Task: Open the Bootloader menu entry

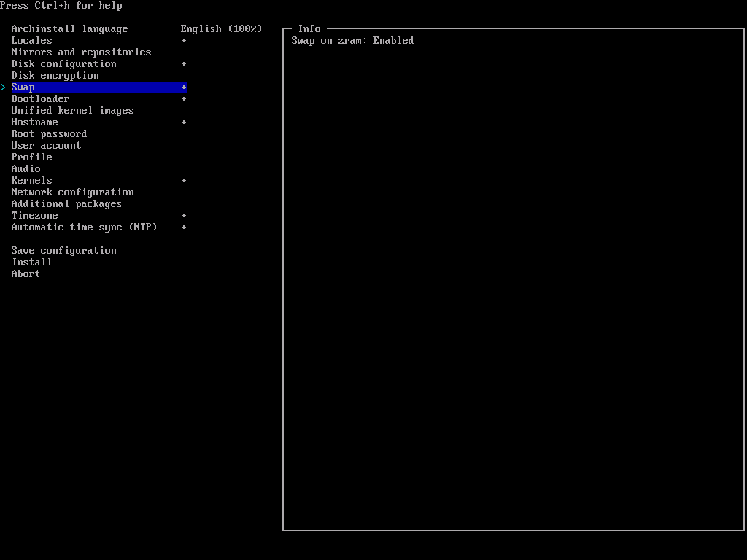Action: pyautogui.click(x=41, y=99)
